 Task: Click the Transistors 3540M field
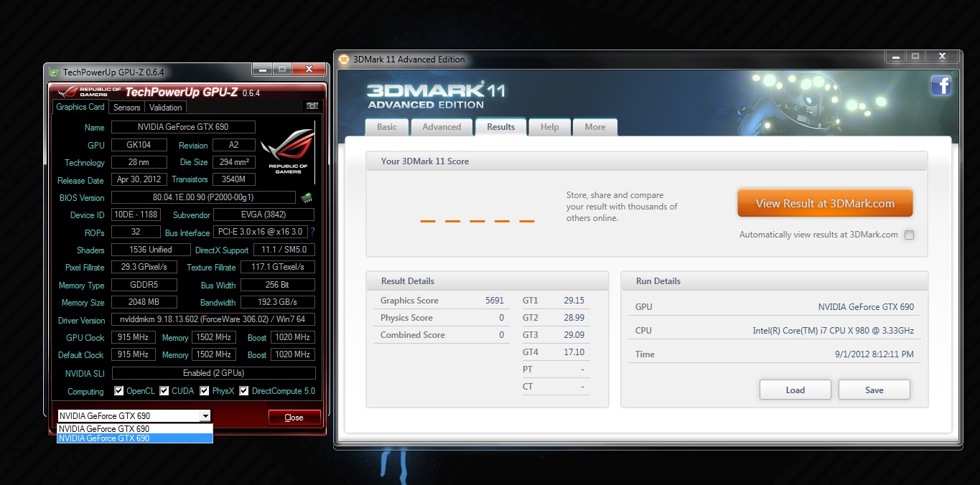(x=233, y=179)
